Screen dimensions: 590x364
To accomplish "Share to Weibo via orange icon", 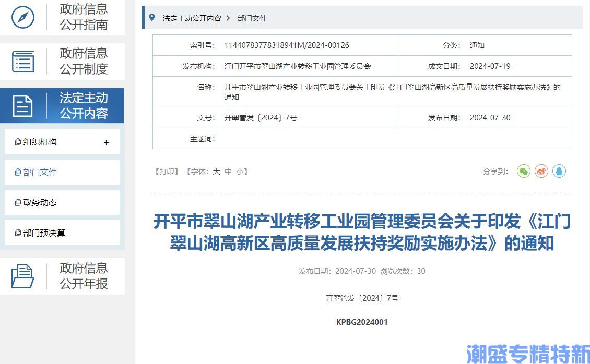I will pyautogui.click(x=541, y=171).
